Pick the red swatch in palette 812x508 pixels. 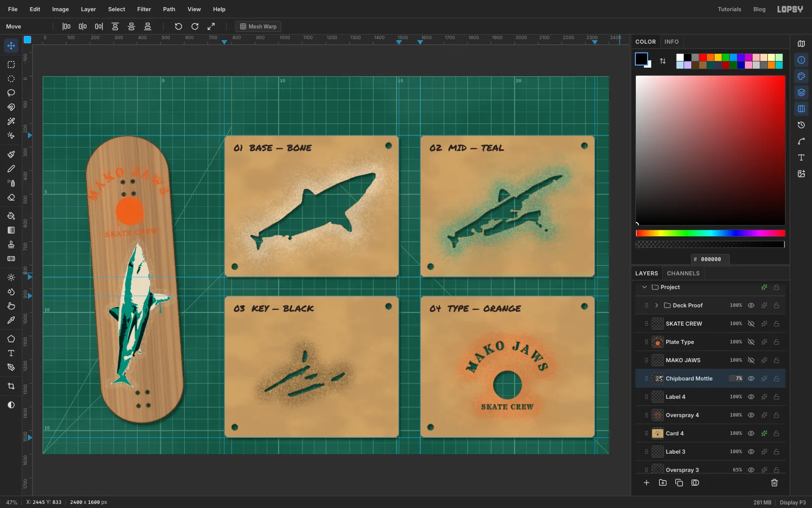point(703,57)
